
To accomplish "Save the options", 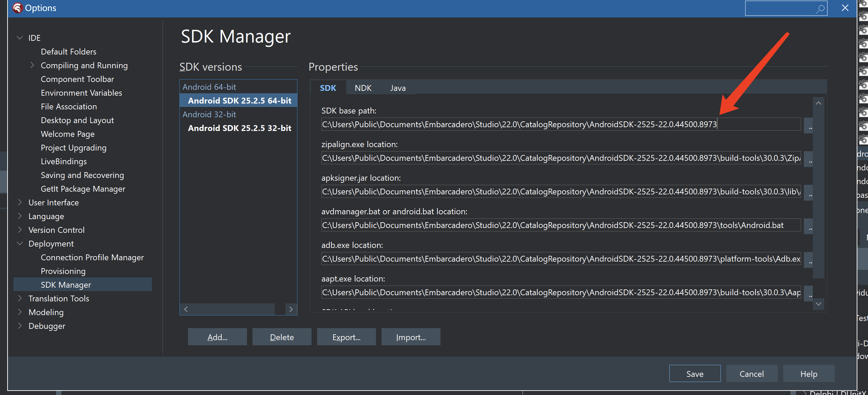I will click(x=695, y=373).
